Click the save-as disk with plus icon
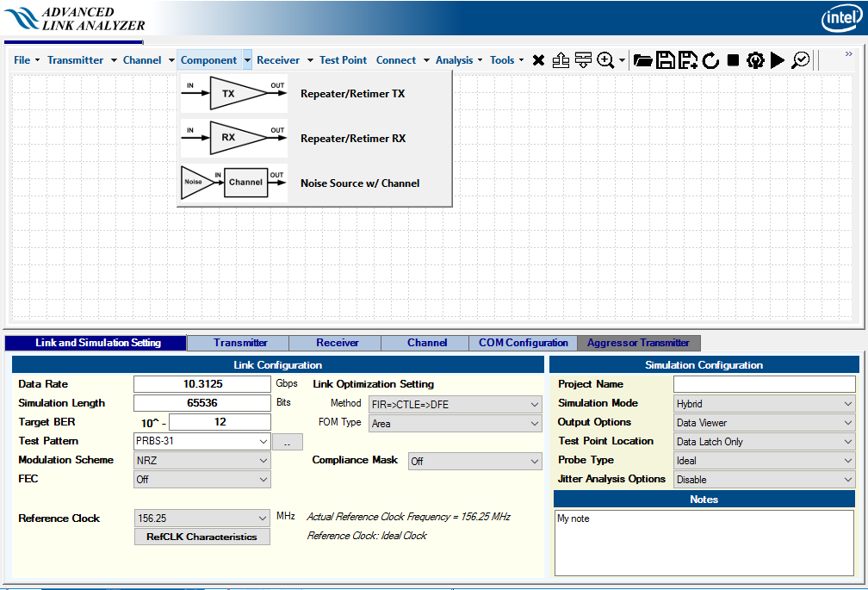 click(x=687, y=60)
